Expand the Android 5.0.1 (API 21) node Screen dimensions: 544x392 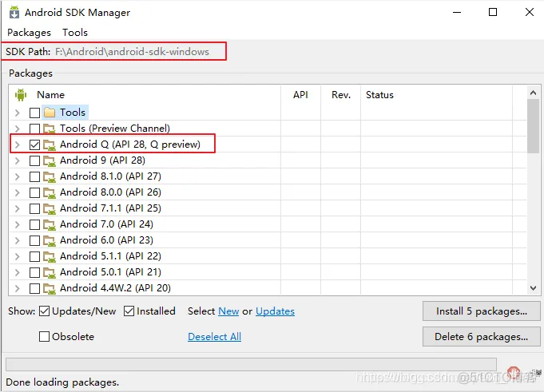point(18,272)
